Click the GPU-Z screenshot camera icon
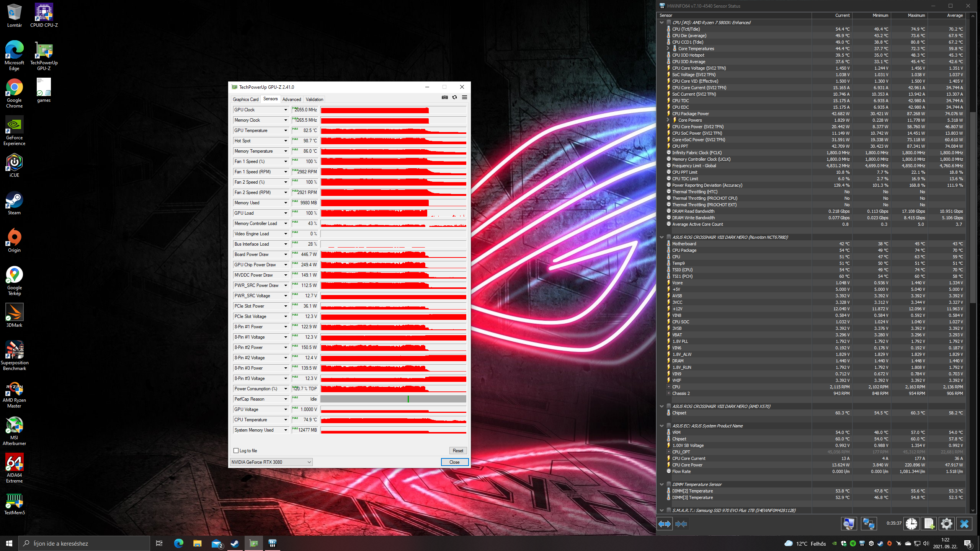 tap(444, 97)
